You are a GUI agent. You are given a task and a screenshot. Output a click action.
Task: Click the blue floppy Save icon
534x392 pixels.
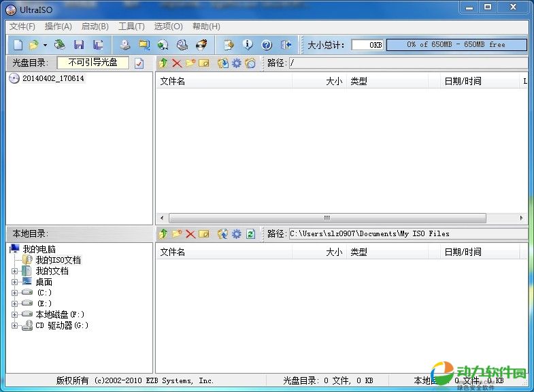79,45
